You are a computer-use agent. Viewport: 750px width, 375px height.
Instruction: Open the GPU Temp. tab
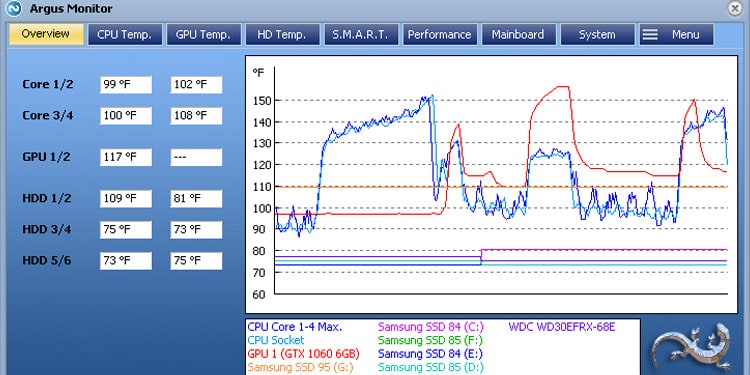pos(203,34)
